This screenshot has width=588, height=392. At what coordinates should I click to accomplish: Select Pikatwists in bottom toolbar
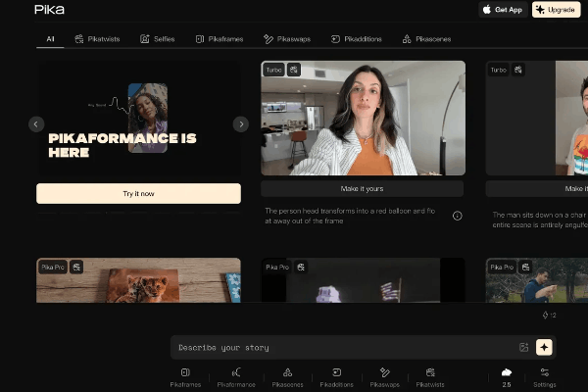430,377
